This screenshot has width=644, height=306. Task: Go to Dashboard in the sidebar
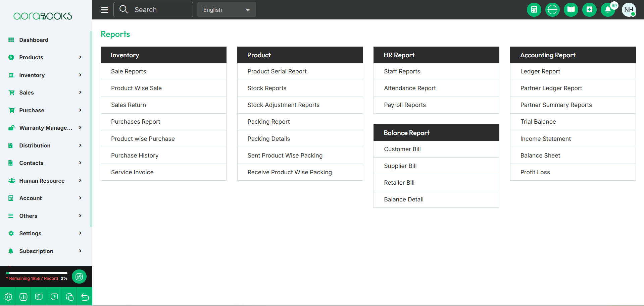point(45,40)
